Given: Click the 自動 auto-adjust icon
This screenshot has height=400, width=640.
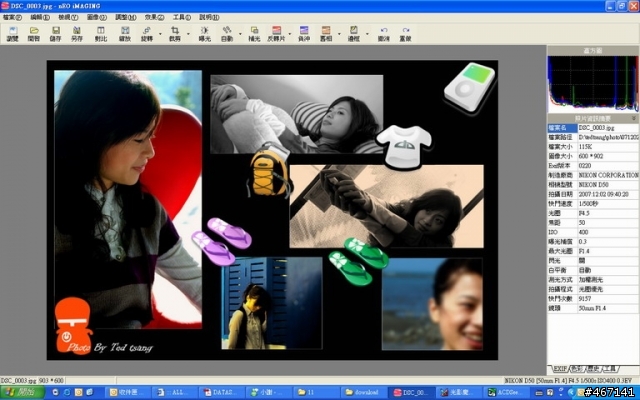Looking at the screenshot, I should click(227, 34).
